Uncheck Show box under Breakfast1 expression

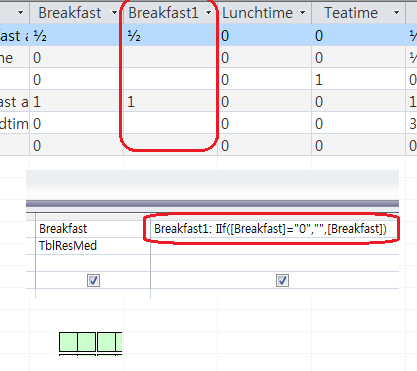click(282, 281)
